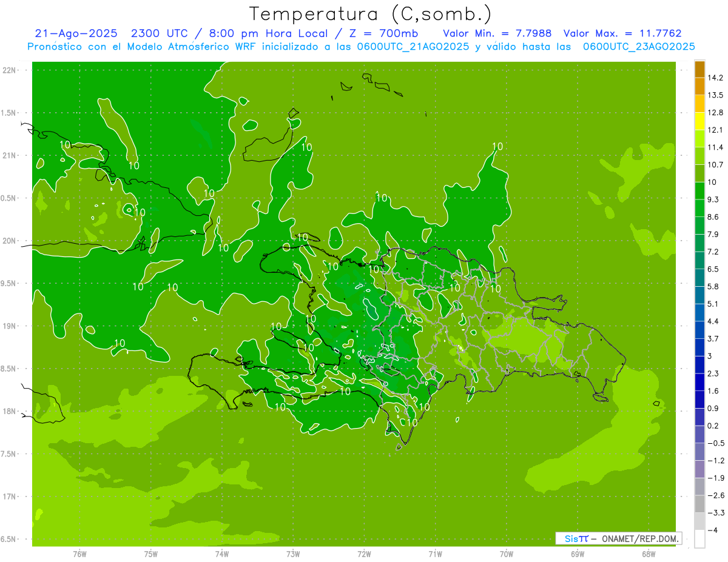Click the "14.2" colorbar value
Viewport: 728px width, 562px height.
[715, 78]
